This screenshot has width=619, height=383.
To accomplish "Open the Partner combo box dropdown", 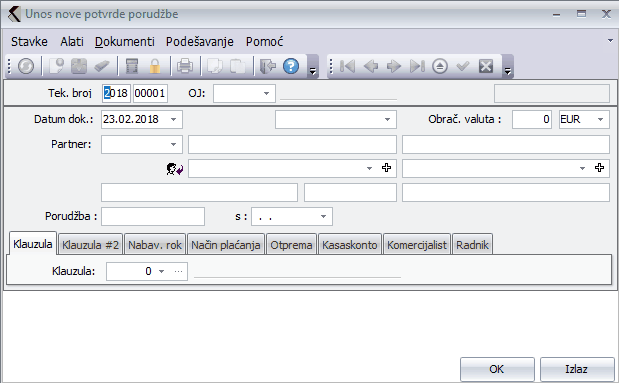I will tap(173, 145).
